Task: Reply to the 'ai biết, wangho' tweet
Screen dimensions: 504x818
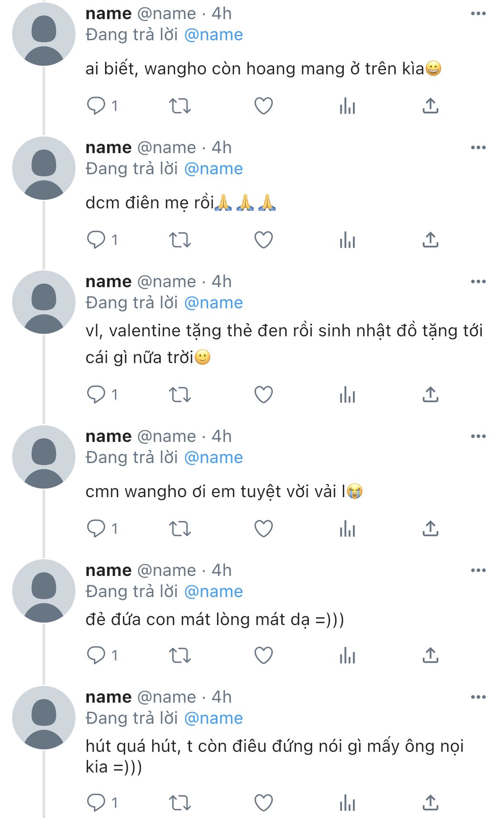Action: coord(96,106)
